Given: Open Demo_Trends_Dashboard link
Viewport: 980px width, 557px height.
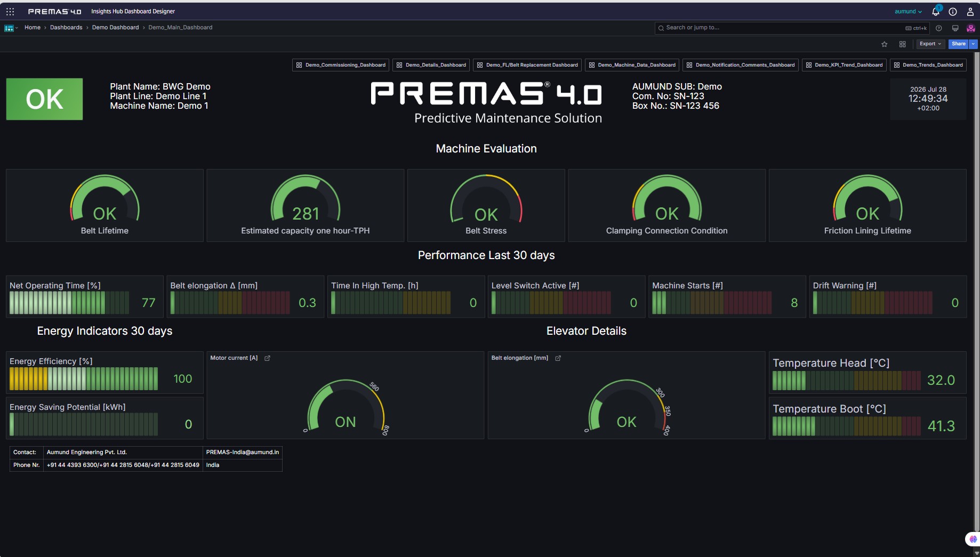Looking at the screenshot, I should [928, 65].
